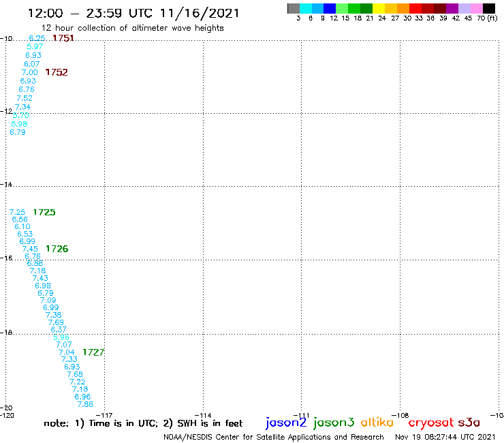Click the 7.04 wave height value

pyautogui.click(x=67, y=352)
